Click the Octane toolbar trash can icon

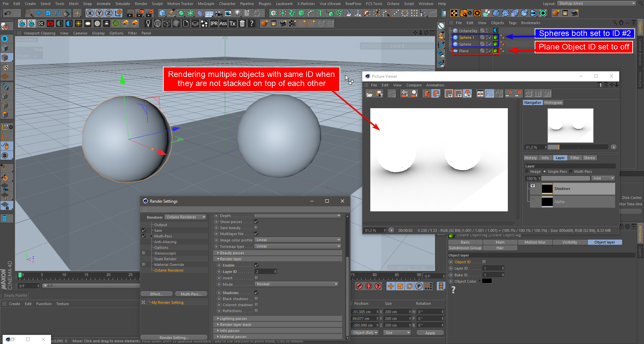tap(242, 23)
